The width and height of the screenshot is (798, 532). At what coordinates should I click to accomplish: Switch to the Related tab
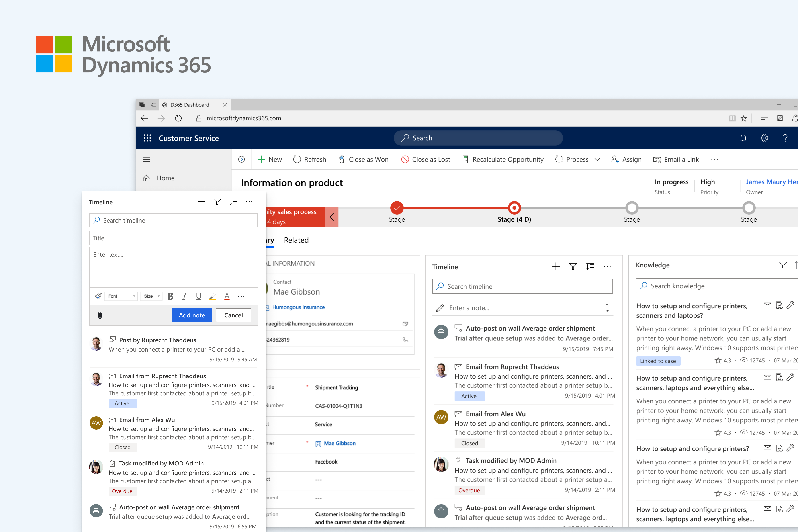click(296, 240)
